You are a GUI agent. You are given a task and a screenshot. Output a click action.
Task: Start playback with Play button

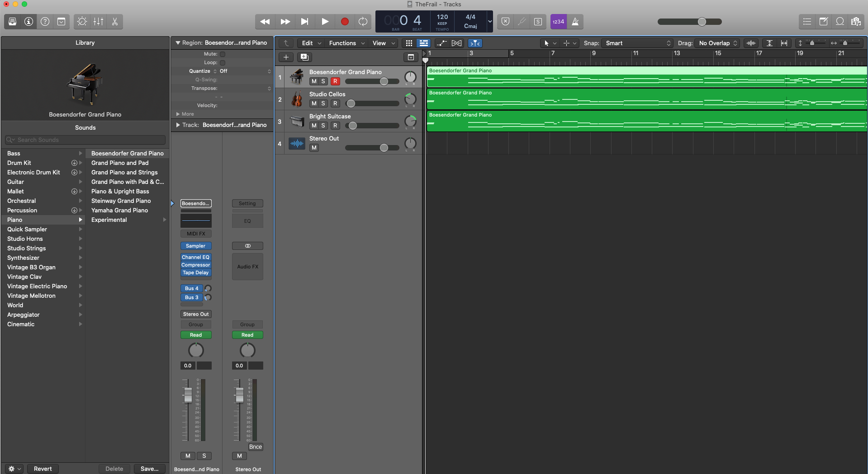tap(325, 21)
